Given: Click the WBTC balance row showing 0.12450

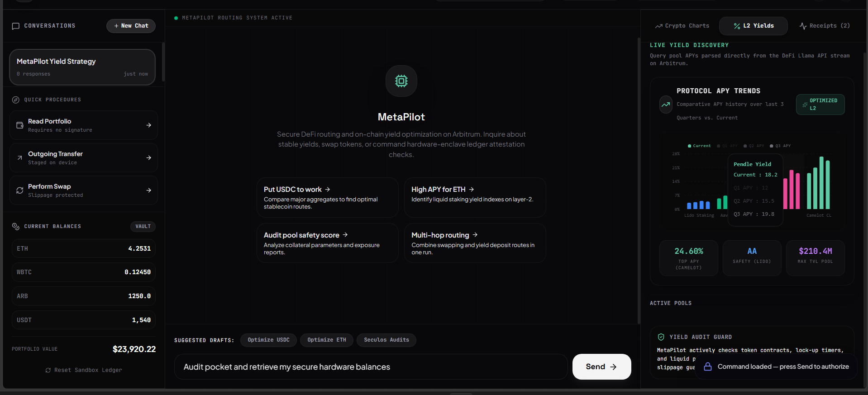Looking at the screenshot, I should coord(84,272).
